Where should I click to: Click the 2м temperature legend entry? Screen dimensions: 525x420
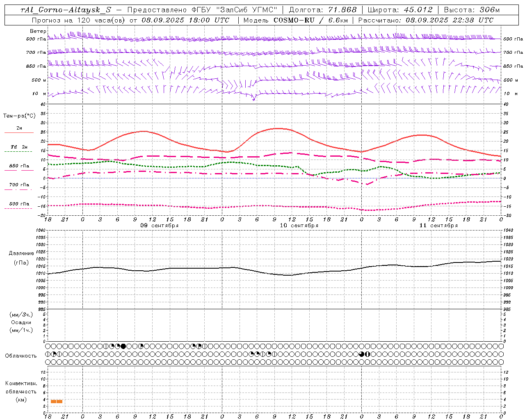point(19,128)
